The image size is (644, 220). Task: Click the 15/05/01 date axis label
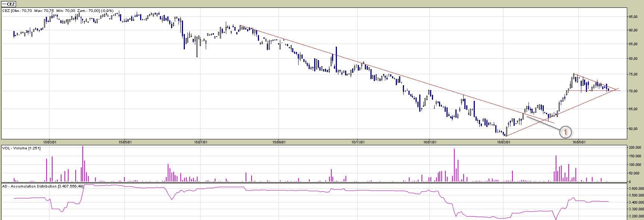[124, 142]
